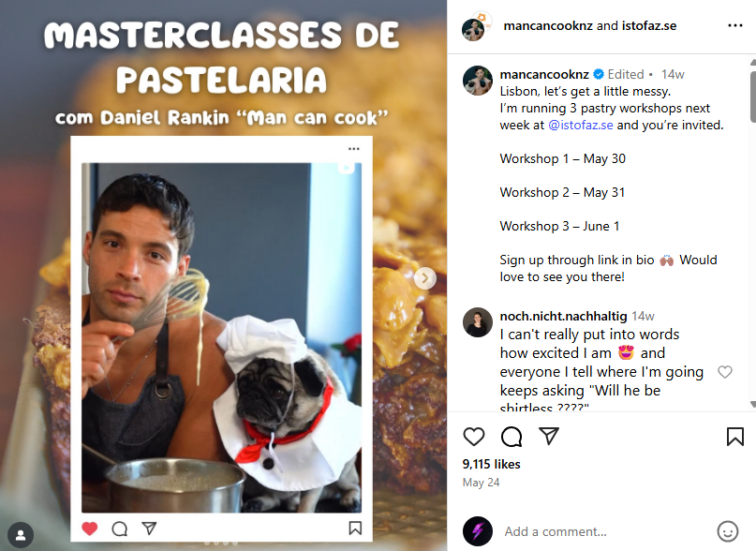Advance to next carousel image
Screen dimensions: 756x551
424,278
